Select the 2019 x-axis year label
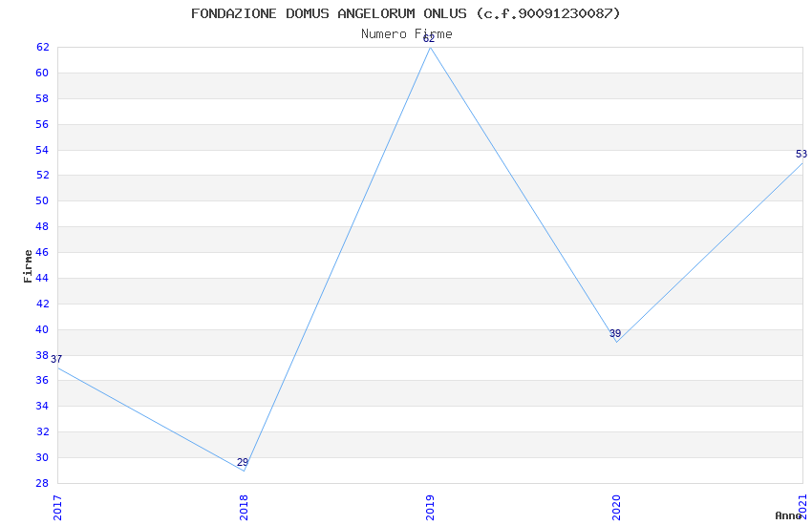The width and height of the screenshot is (812, 525). [430, 508]
